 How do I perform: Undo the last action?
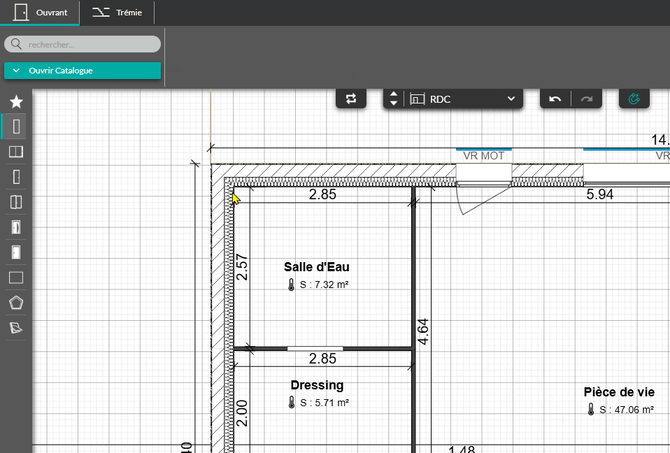[555, 99]
